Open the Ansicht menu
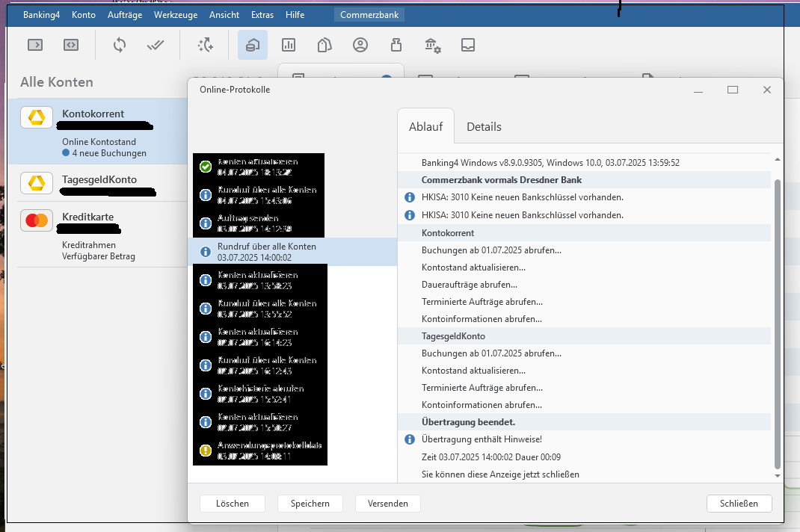The height and width of the screenshot is (532, 800). tap(224, 15)
